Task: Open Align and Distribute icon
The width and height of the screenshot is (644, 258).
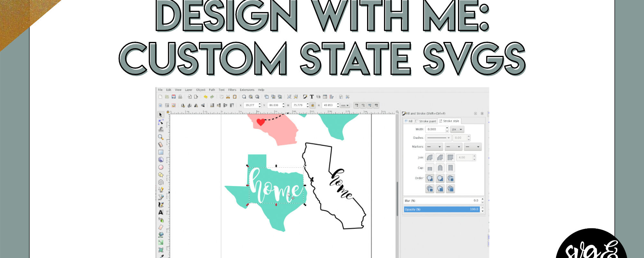Action: point(331,97)
